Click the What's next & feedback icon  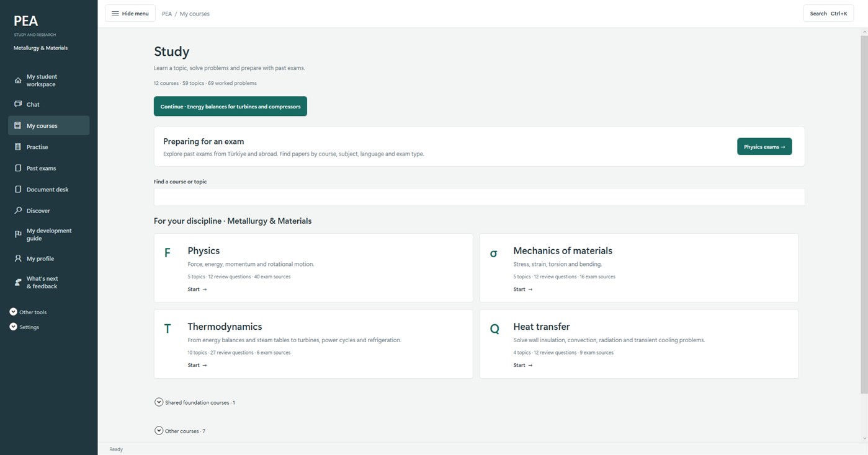pos(18,283)
